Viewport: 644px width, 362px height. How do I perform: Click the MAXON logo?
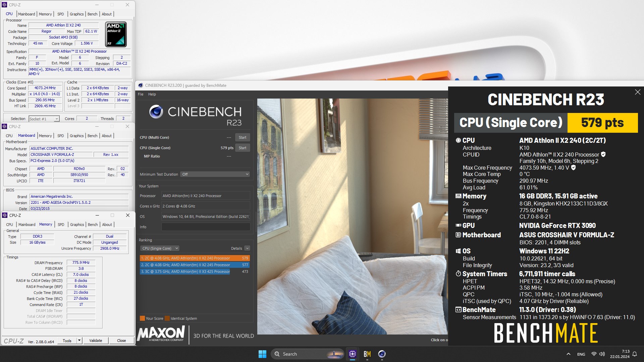point(161,334)
